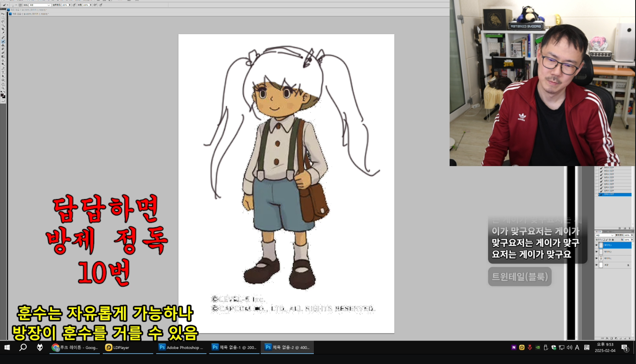The image size is (636, 364).
Task: Toggle Quick Mask mode
Action: 3,101
